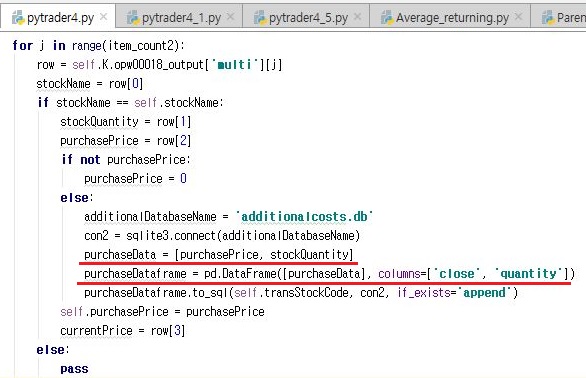586x378 pixels.
Task: Click the Python file icon on Average_returning.py tab
Action: [387, 18]
